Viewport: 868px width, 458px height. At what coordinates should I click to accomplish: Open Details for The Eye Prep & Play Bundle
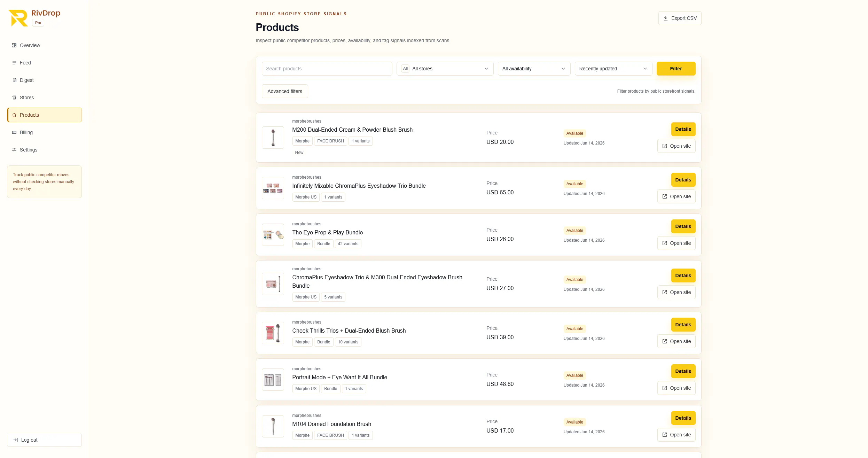pyautogui.click(x=683, y=226)
